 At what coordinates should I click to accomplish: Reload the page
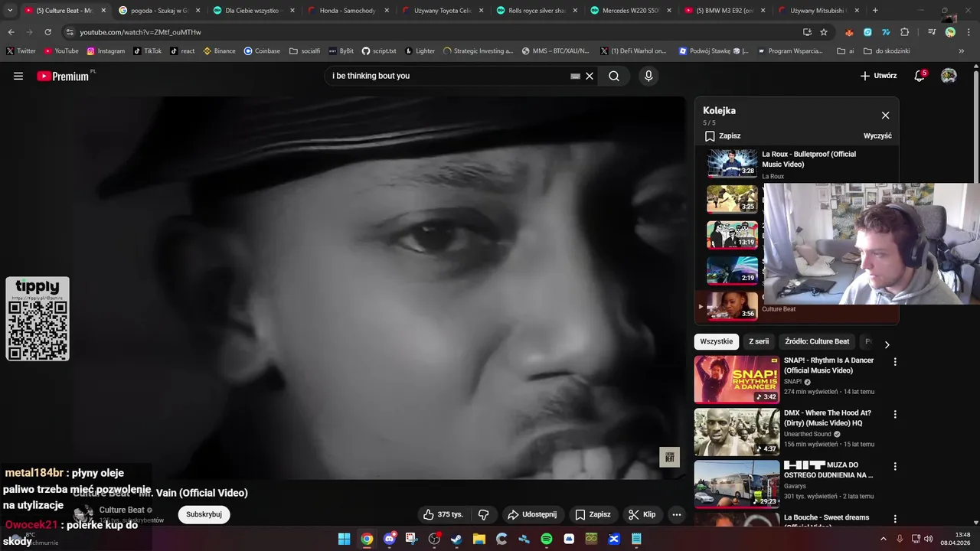pos(47,32)
